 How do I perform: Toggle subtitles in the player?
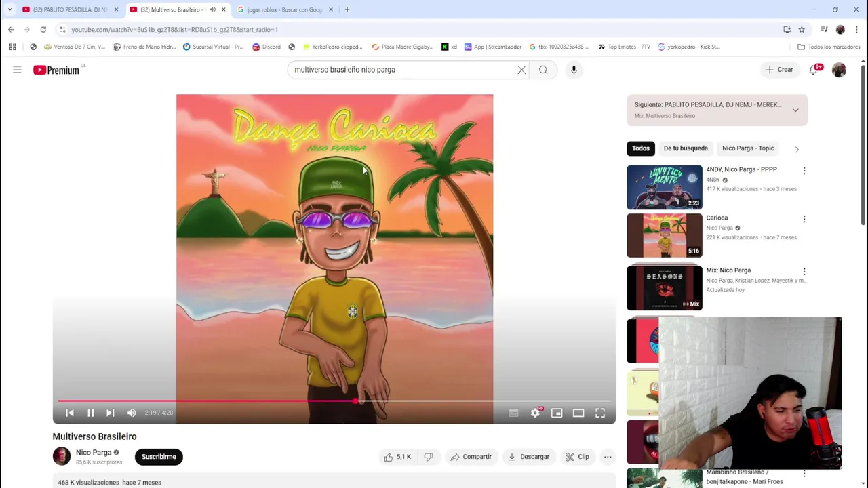pos(513,413)
